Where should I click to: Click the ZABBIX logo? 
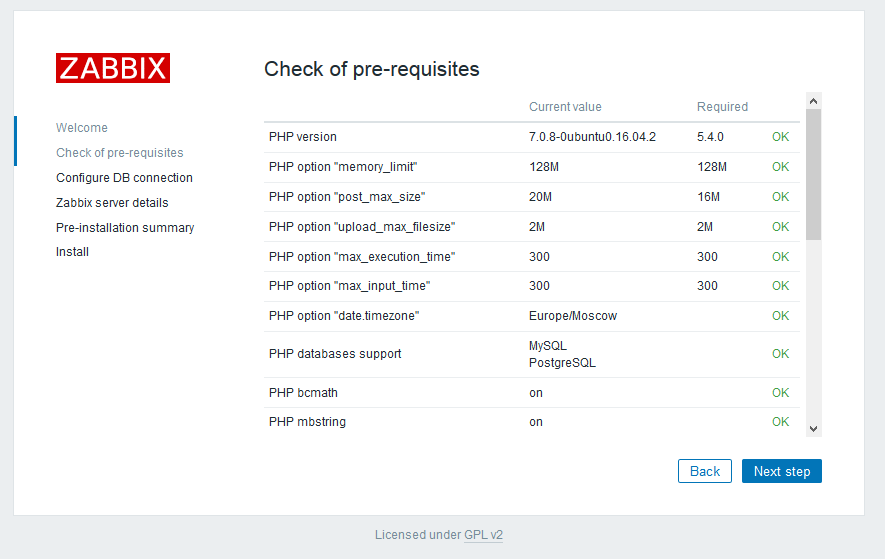coord(113,68)
